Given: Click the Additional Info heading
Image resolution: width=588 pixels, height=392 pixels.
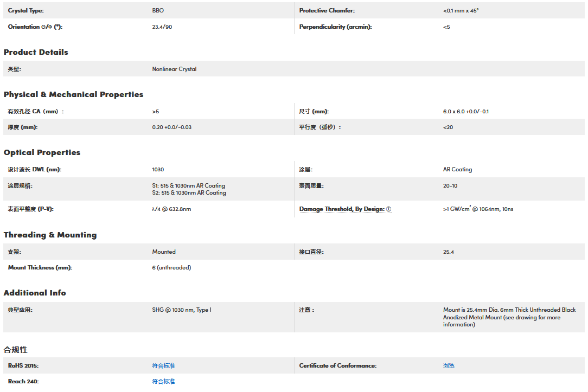Looking at the screenshot, I should [35, 293].
